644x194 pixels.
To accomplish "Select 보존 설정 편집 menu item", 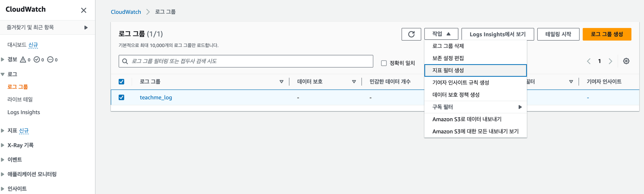I will pos(476,58).
